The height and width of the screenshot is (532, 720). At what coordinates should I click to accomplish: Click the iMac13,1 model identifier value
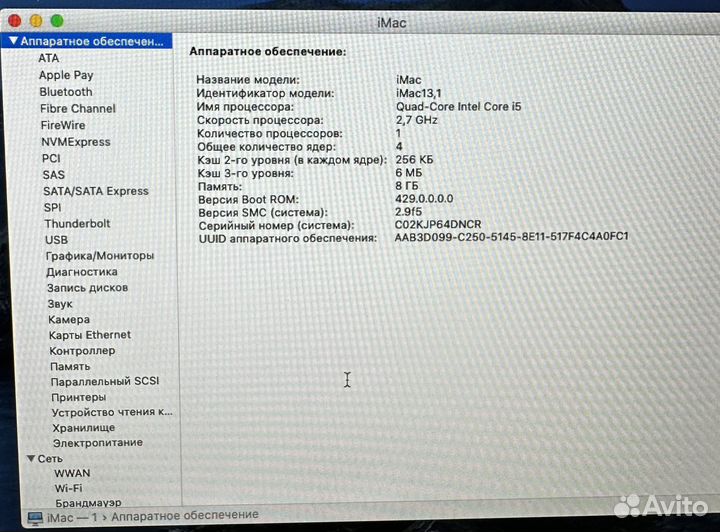pos(419,93)
